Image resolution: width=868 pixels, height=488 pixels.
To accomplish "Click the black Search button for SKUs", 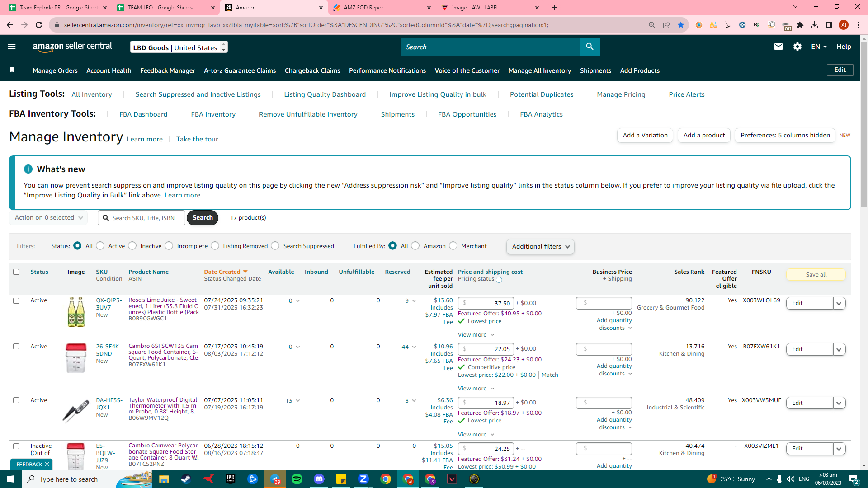I will [x=203, y=217].
